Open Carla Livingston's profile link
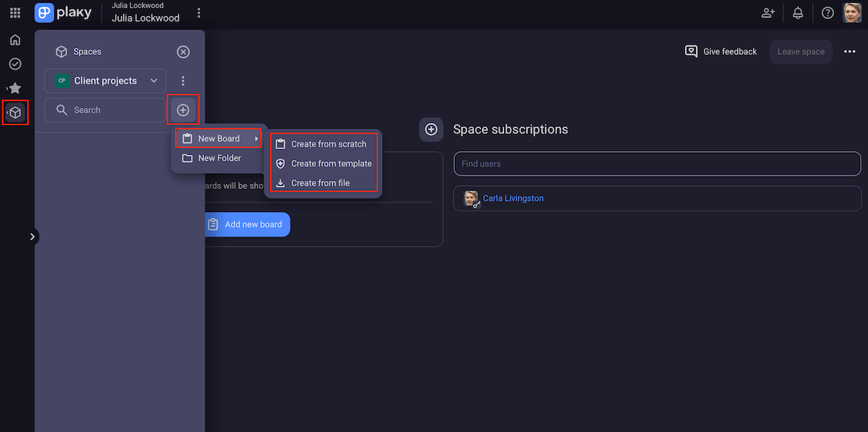Screen dimensions: 868x432 [x=513, y=198]
